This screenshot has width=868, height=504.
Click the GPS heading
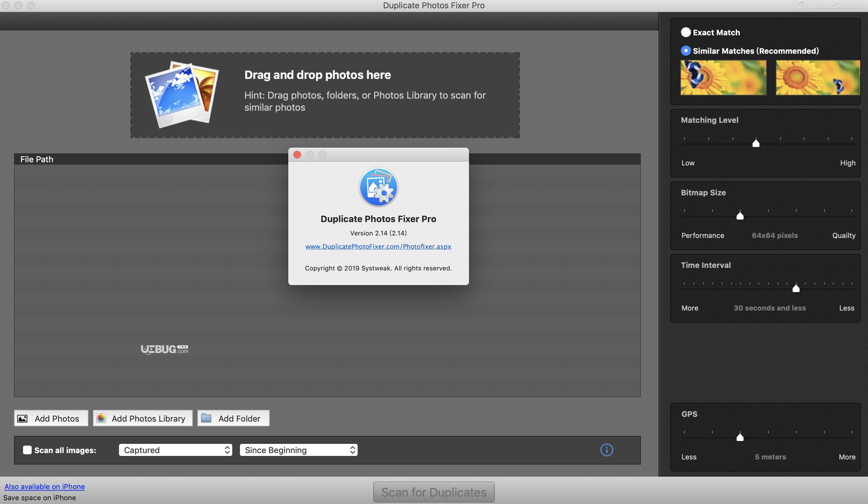tap(689, 414)
